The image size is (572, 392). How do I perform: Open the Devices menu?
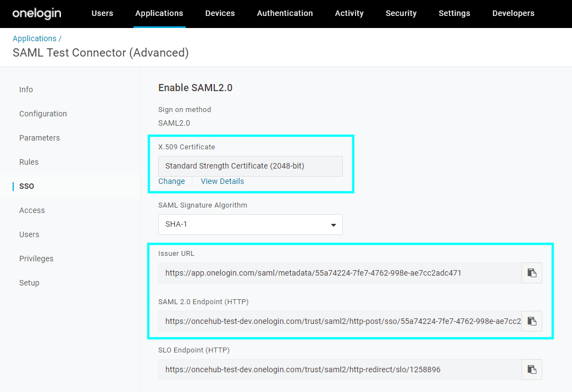220,14
